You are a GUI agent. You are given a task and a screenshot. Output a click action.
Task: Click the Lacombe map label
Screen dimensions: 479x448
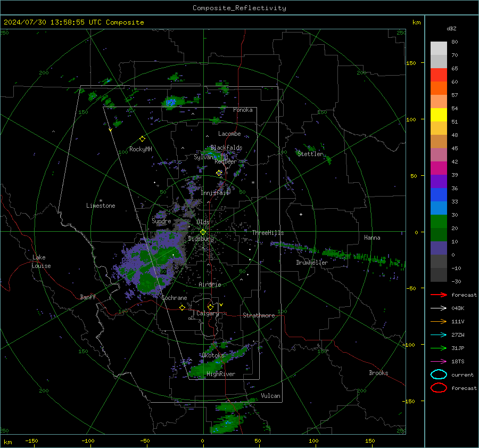pyautogui.click(x=229, y=134)
